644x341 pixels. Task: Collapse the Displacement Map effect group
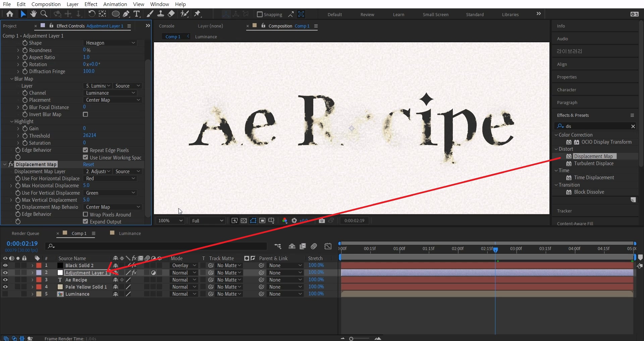5,164
